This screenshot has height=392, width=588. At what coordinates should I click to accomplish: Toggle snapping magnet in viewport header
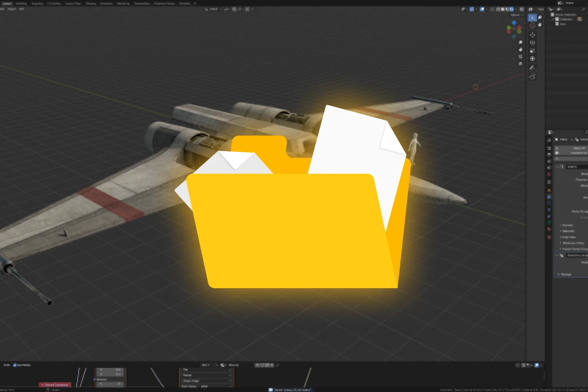234,9
